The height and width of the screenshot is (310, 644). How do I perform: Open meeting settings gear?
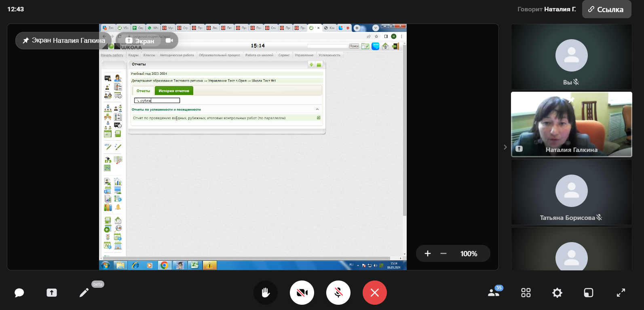click(557, 293)
